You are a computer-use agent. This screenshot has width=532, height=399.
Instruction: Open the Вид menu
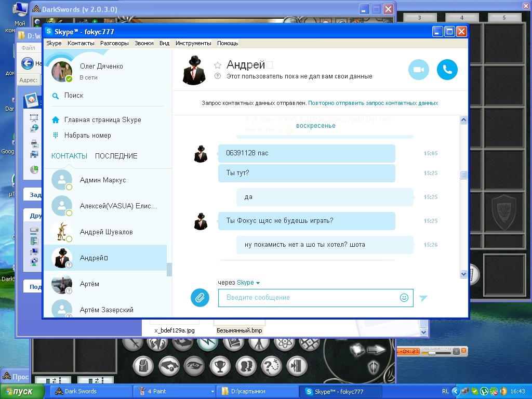[x=164, y=43]
